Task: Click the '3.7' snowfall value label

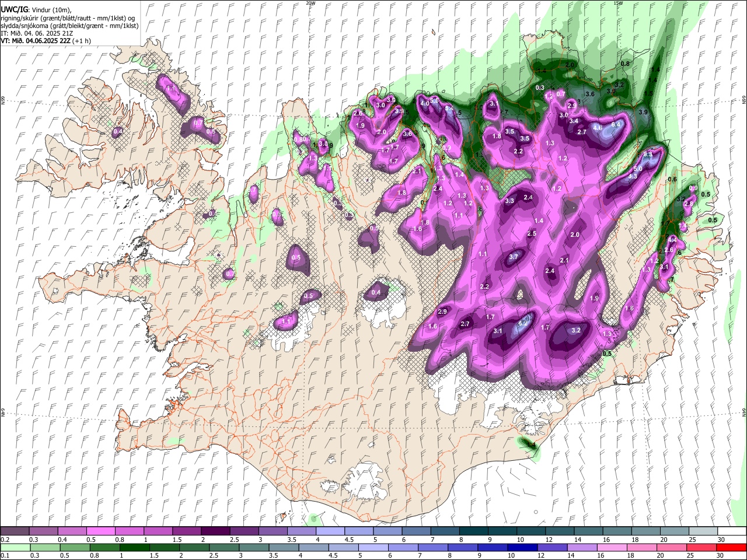Action: (x=514, y=257)
